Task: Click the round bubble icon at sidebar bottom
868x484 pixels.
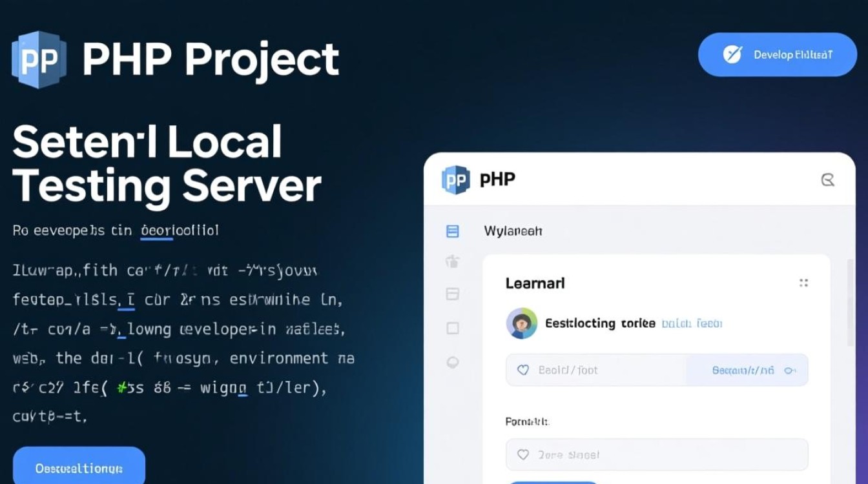Action: pyautogui.click(x=453, y=363)
